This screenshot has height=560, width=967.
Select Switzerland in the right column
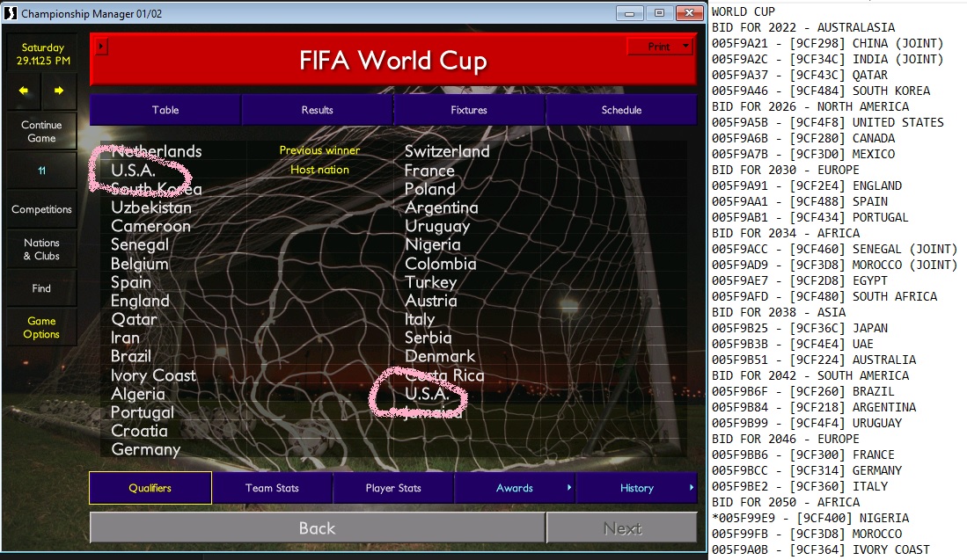pos(447,151)
